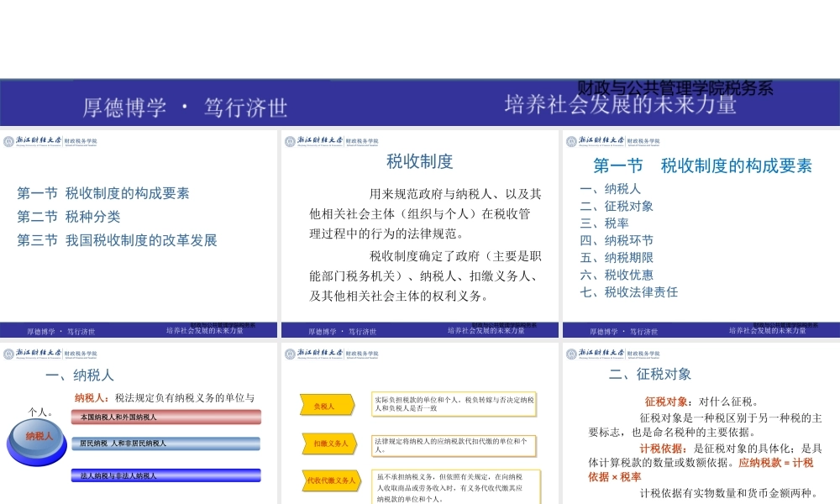Select the yellow 扣缴义务人 arrow shape
The height and width of the screenshot is (504, 840).
(324, 444)
